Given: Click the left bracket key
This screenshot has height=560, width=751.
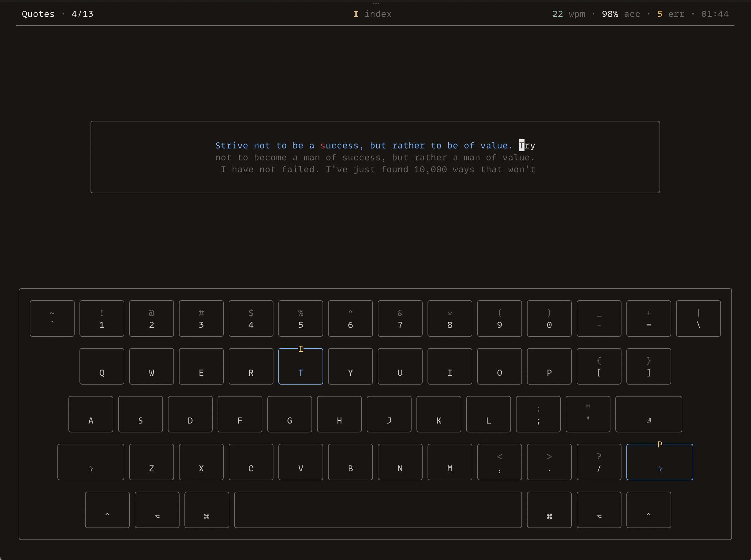Looking at the screenshot, I should click(x=599, y=366).
